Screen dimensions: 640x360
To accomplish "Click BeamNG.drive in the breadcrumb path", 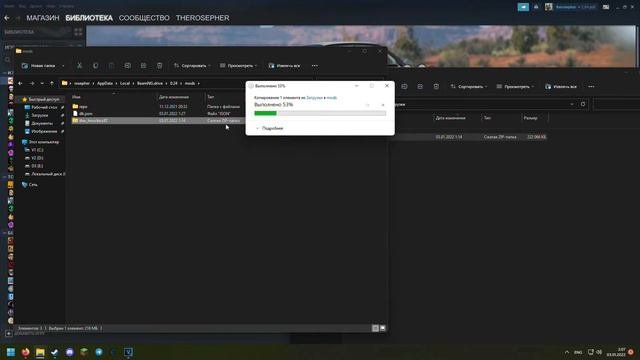I will tap(150, 83).
